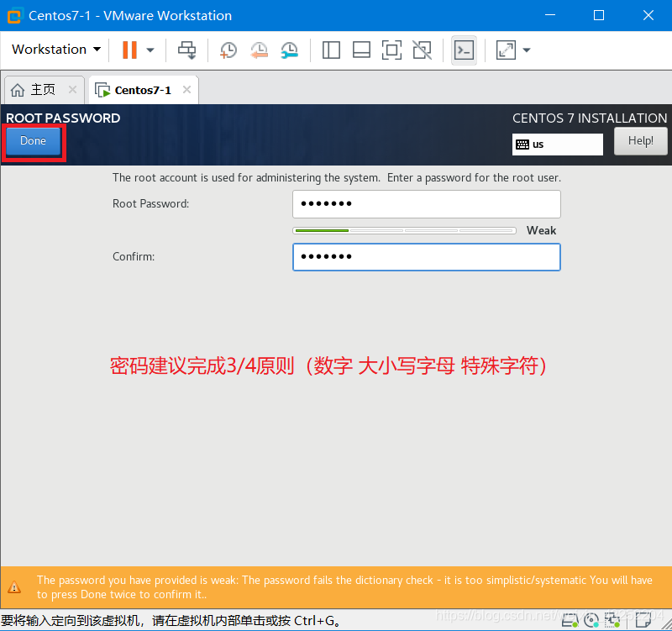672x631 pixels.
Task: Maximize the VMware Workstation window
Action: pyautogui.click(x=599, y=15)
